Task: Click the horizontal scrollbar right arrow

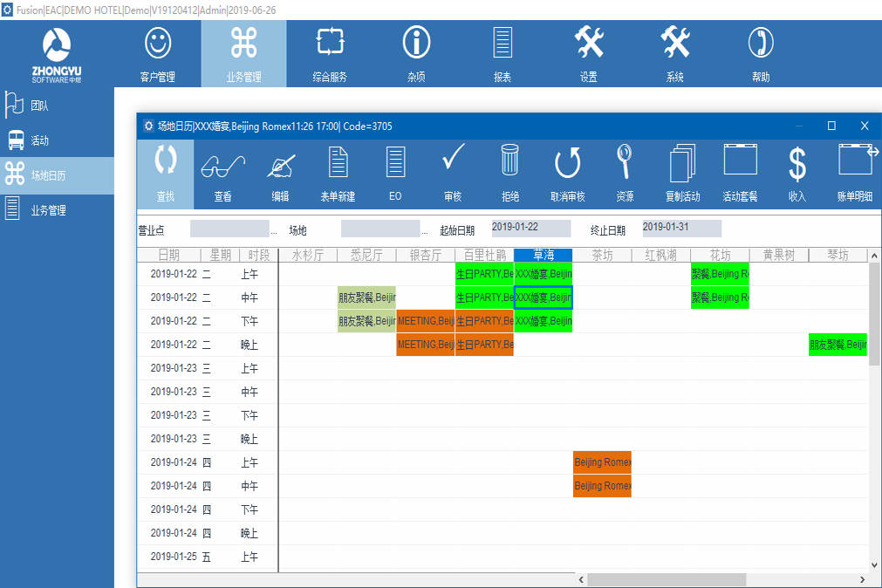Action: click(x=863, y=579)
